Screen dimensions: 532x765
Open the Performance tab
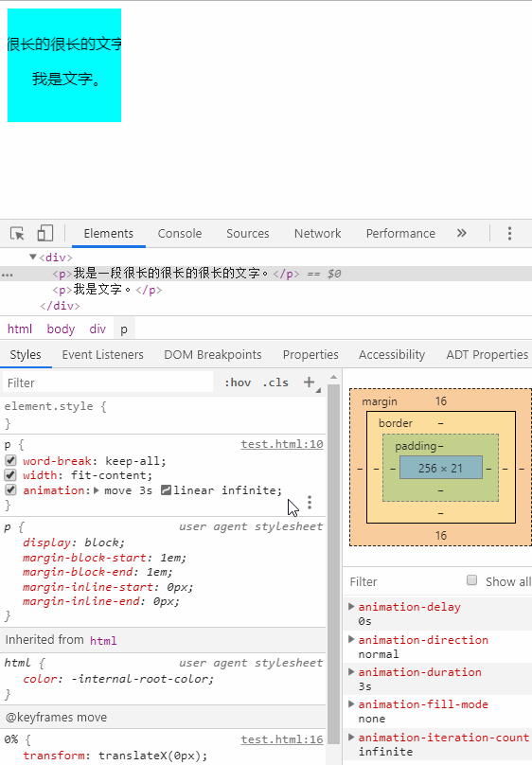(x=400, y=233)
